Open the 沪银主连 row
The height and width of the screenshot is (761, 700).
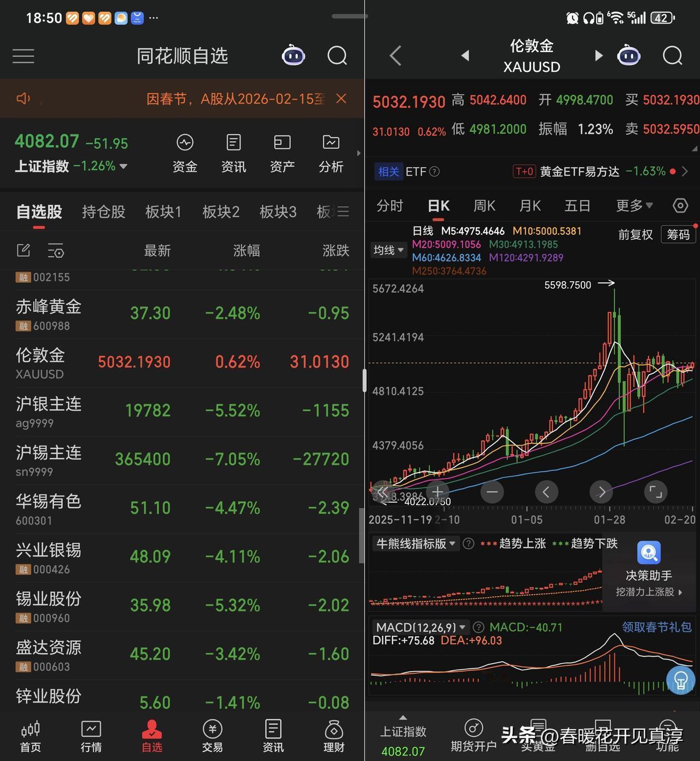[182, 412]
